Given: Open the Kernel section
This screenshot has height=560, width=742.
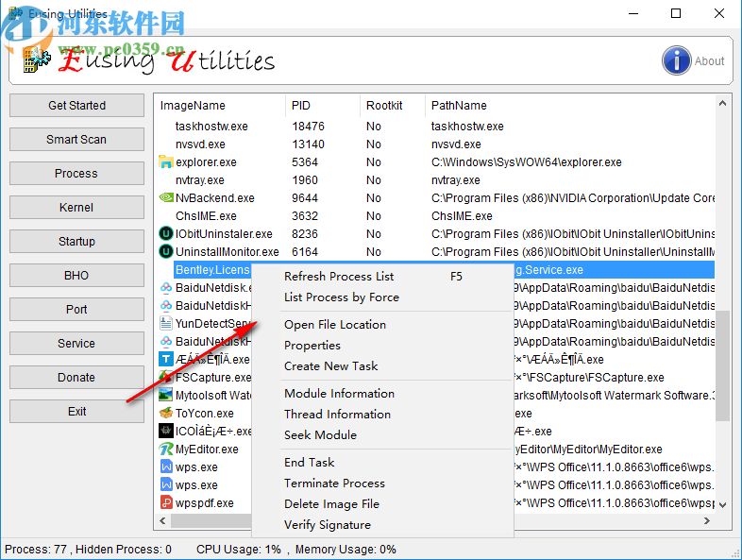Looking at the screenshot, I should [x=76, y=208].
